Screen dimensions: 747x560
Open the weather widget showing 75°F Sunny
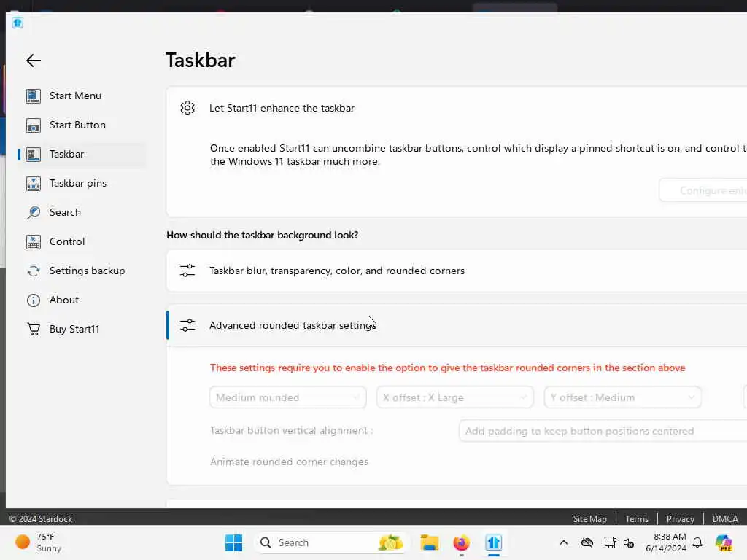(38, 542)
